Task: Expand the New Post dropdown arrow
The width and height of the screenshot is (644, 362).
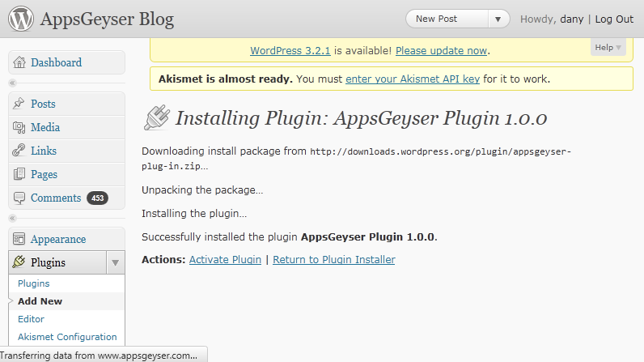Action: 499,19
